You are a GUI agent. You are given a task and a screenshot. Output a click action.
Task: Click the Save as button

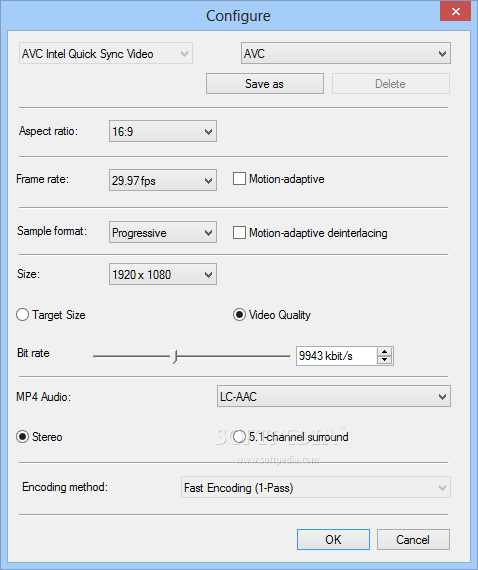pyautogui.click(x=265, y=84)
